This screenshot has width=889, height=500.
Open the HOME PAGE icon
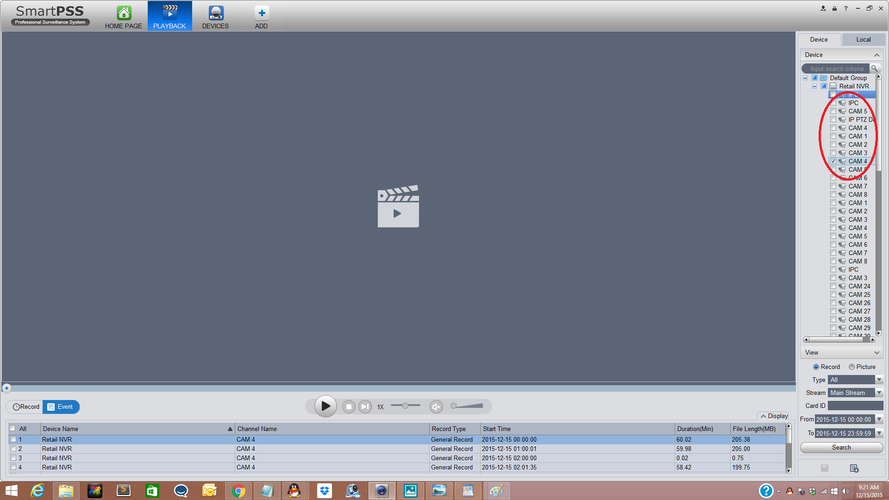tap(124, 13)
